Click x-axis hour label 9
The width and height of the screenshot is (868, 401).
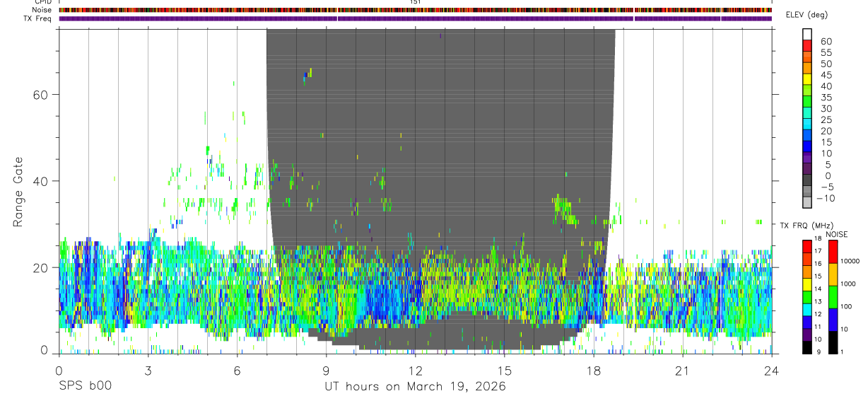(326, 371)
